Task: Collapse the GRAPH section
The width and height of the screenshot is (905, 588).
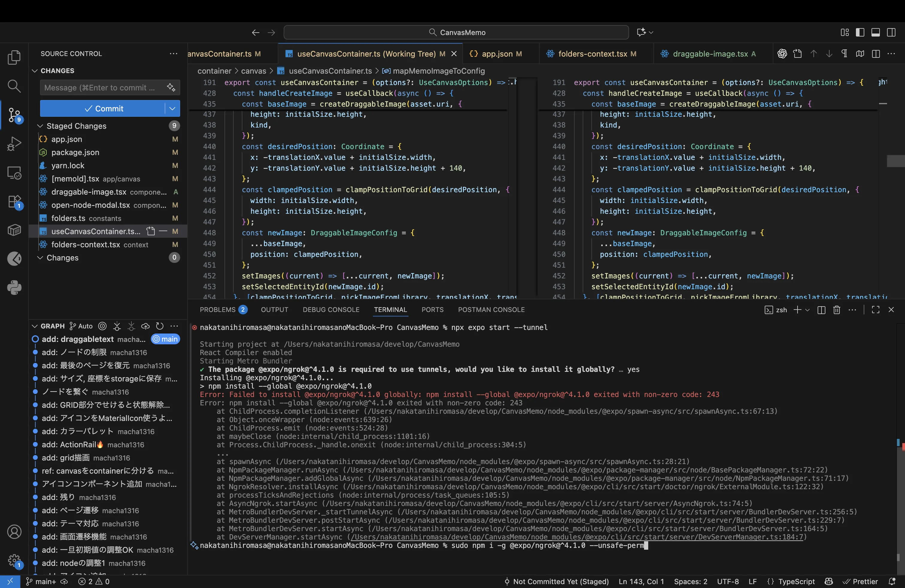Action: tap(35, 326)
